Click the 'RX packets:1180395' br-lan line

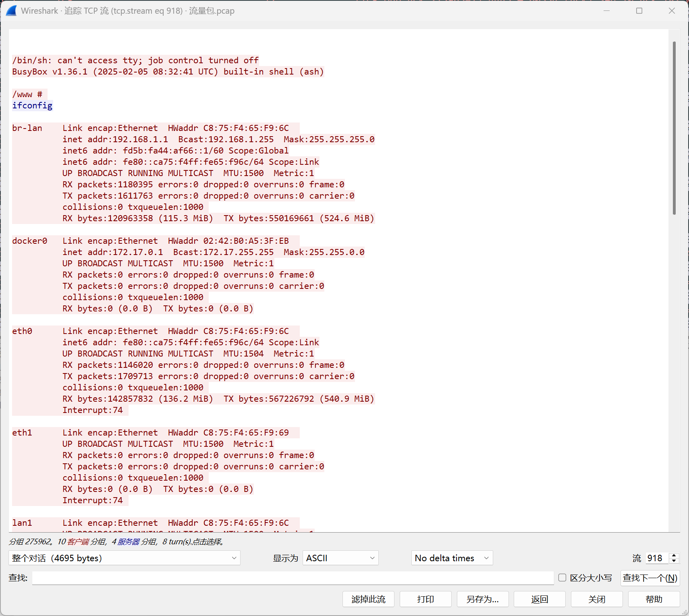pos(203,185)
